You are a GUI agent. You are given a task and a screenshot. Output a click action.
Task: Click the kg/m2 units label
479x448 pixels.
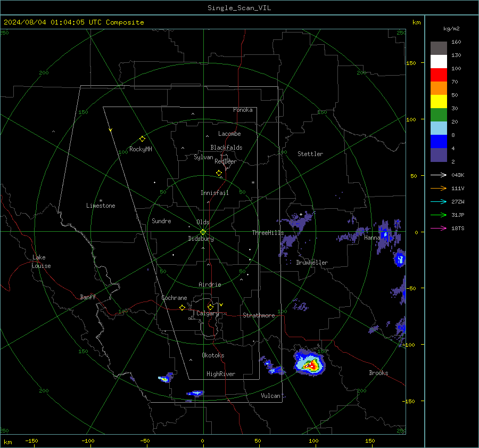[x=451, y=29]
